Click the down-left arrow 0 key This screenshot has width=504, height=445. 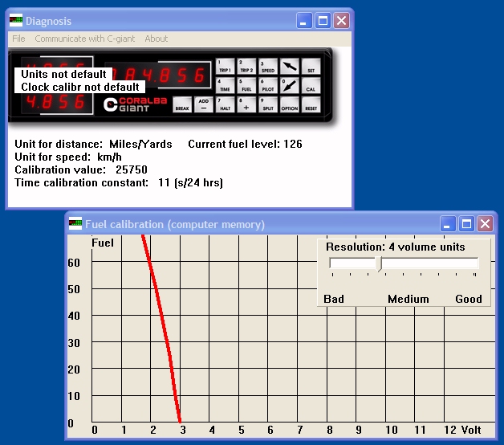click(290, 86)
